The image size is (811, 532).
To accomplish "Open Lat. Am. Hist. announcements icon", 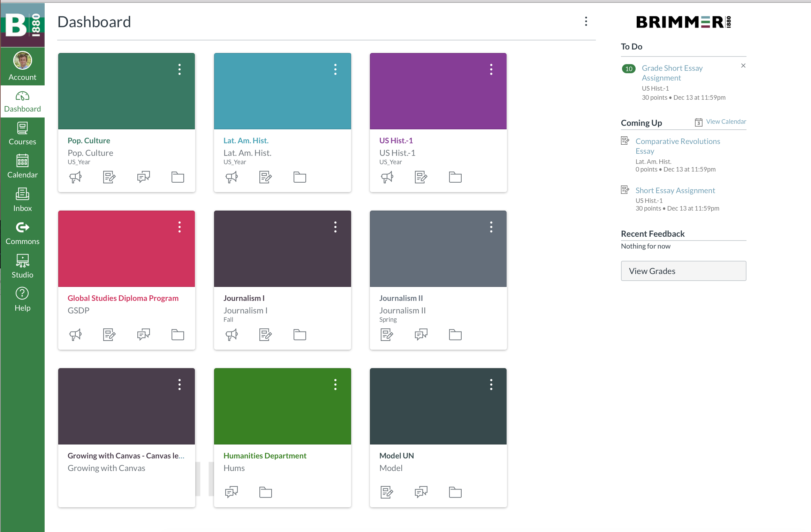I will [x=232, y=177].
